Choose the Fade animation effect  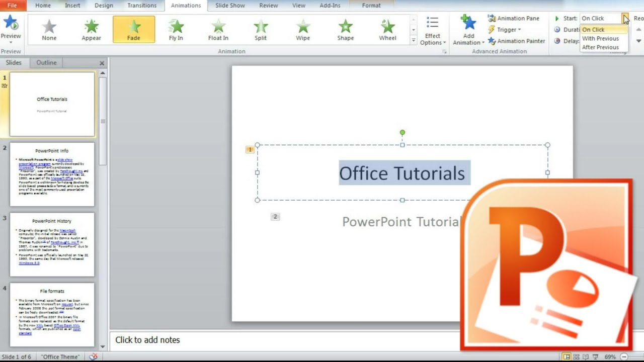coord(134,30)
